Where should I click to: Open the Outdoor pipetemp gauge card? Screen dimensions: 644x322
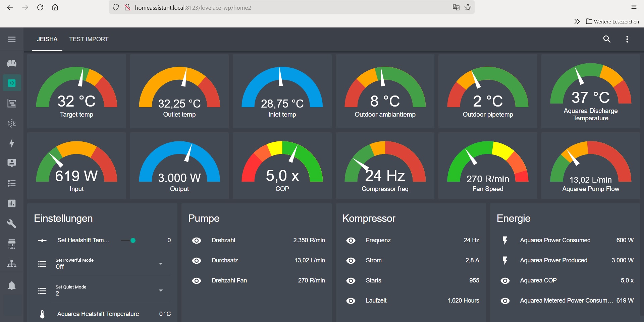(x=488, y=91)
